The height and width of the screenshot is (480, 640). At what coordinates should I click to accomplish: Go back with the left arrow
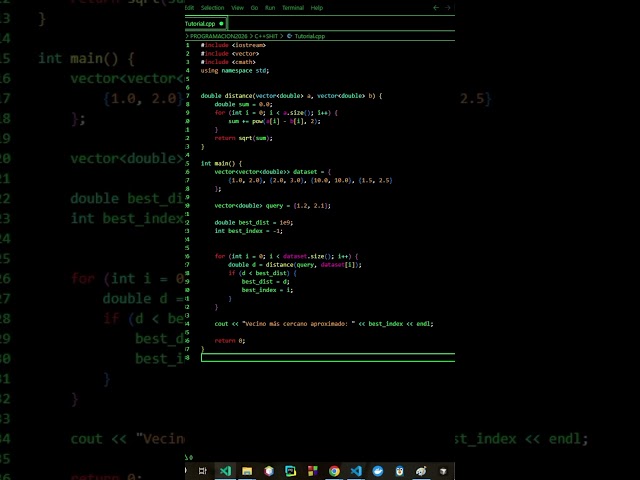point(436,8)
